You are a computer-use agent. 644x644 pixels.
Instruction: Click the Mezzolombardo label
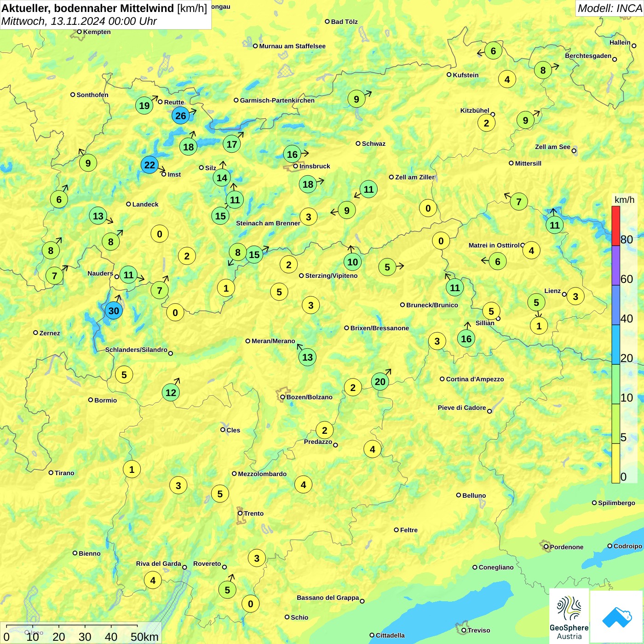click(x=262, y=474)
